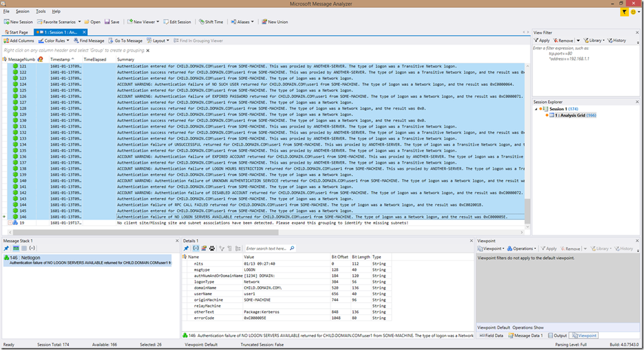Open the Operations dropdown in Viewpoint panel

pyautogui.click(x=522, y=249)
